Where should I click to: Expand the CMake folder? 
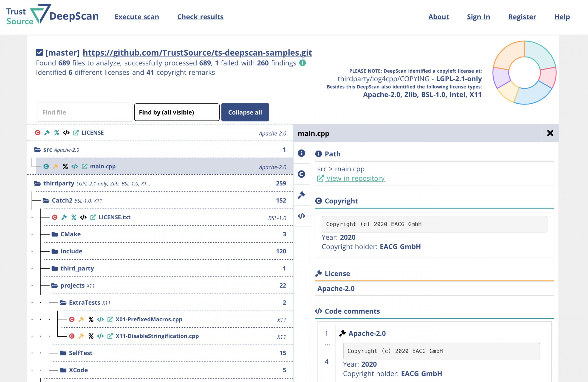[x=55, y=234]
